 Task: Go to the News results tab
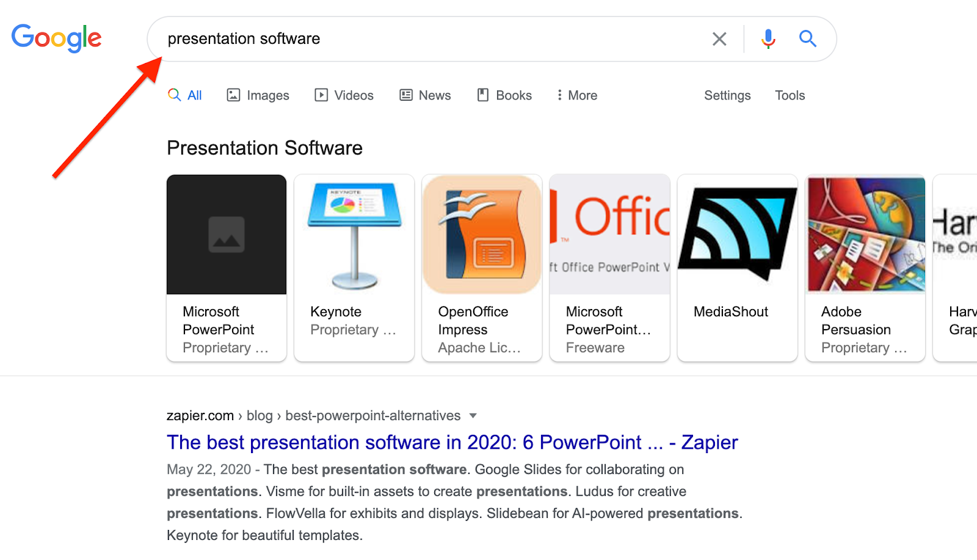tap(425, 95)
